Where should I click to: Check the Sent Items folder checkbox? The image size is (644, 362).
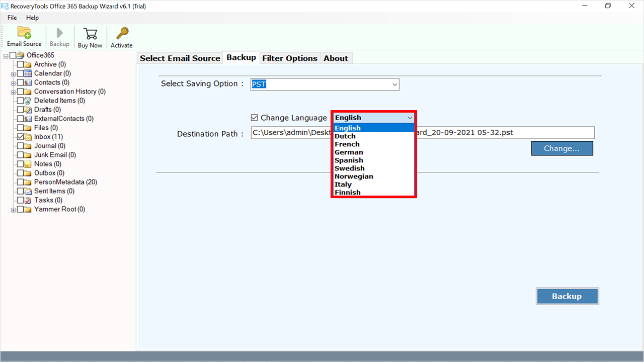coord(21,191)
